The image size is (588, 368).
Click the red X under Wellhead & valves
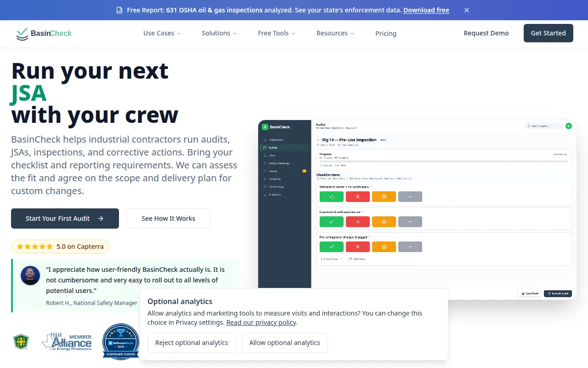tap(358, 196)
